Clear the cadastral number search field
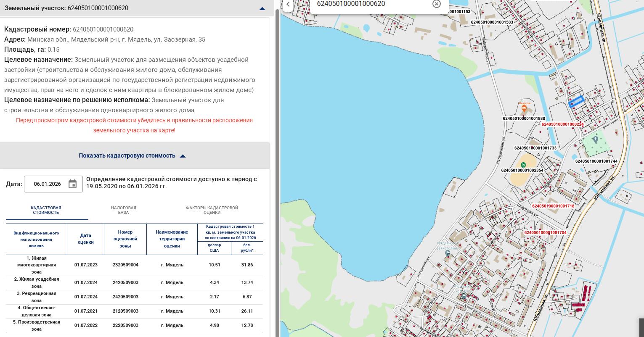The image size is (644, 337). [436, 4]
